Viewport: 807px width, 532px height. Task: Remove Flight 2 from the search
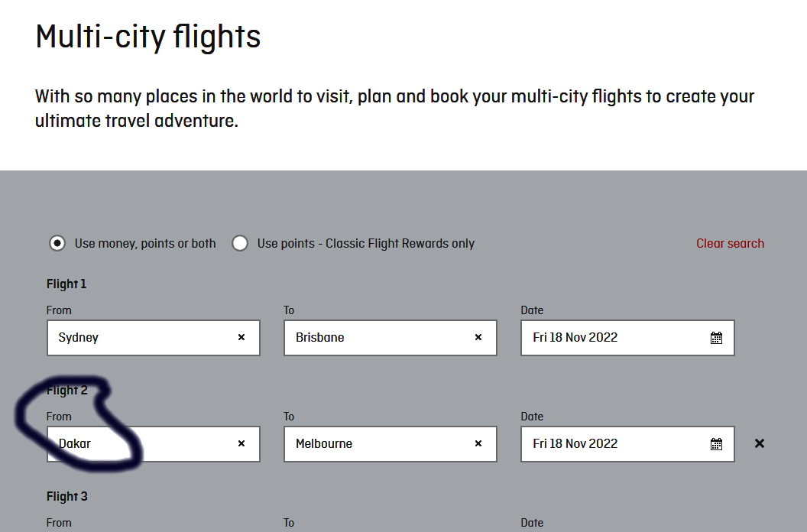pyautogui.click(x=760, y=443)
